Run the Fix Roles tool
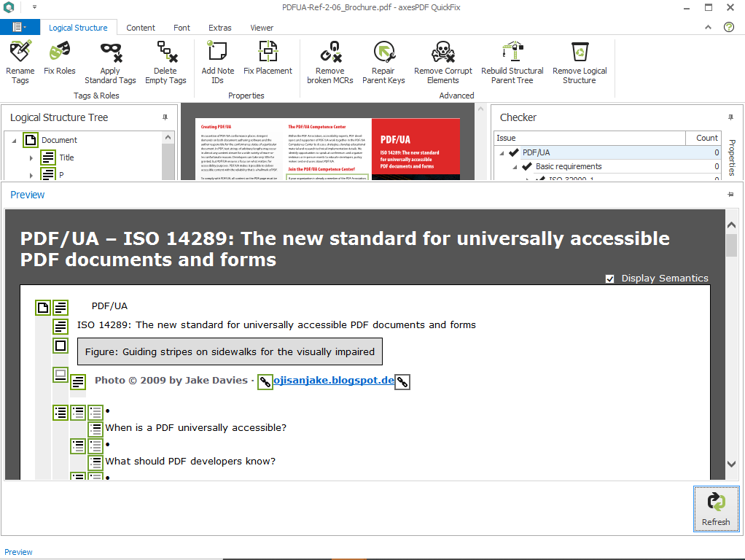The image size is (745, 560). [x=59, y=58]
